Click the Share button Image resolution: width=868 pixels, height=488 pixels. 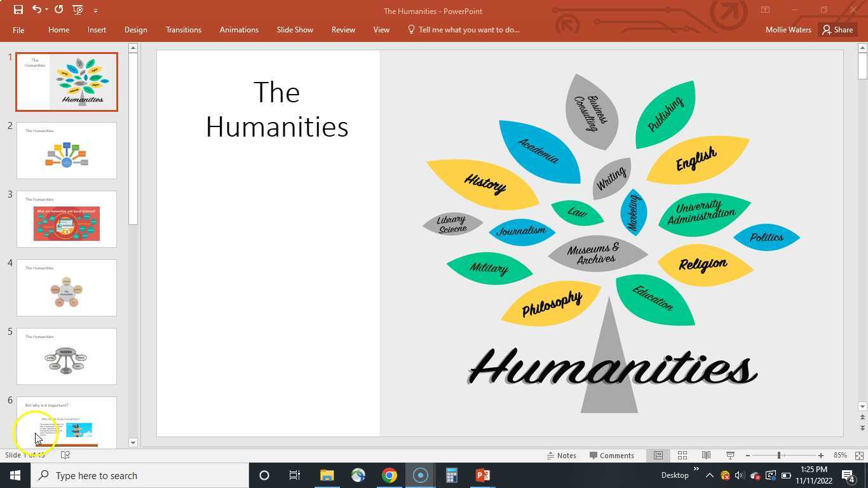tap(837, 30)
